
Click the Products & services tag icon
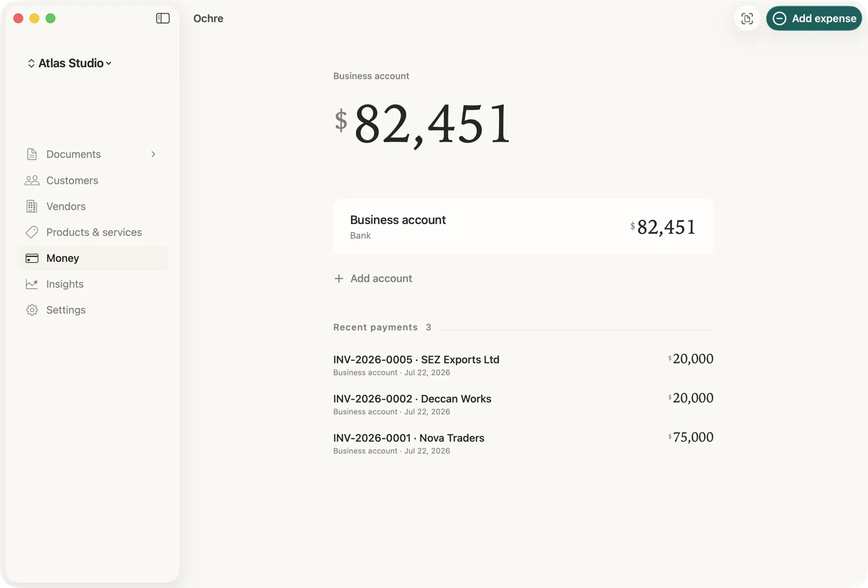tap(32, 232)
